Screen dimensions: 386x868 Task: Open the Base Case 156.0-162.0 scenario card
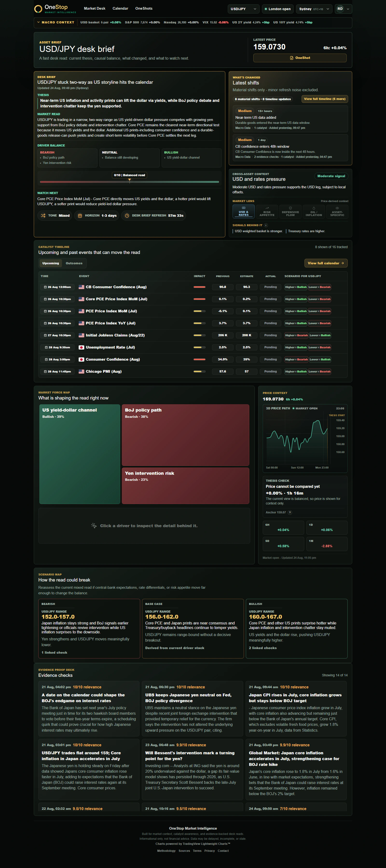[193, 628]
